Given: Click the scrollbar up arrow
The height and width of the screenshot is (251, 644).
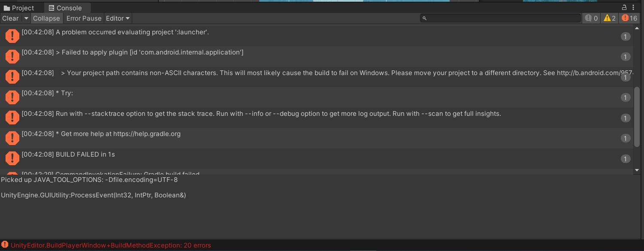Looking at the screenshot, I should [637, 28].
